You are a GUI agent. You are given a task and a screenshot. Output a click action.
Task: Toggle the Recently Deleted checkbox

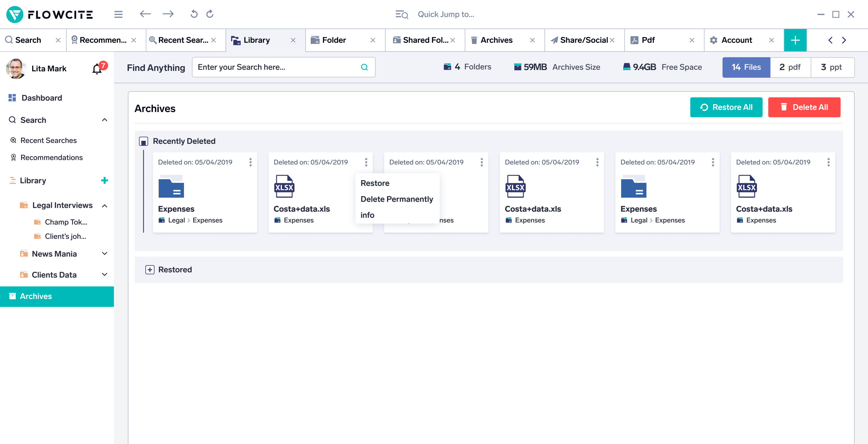pyautogui.click(x=144, y=141)
